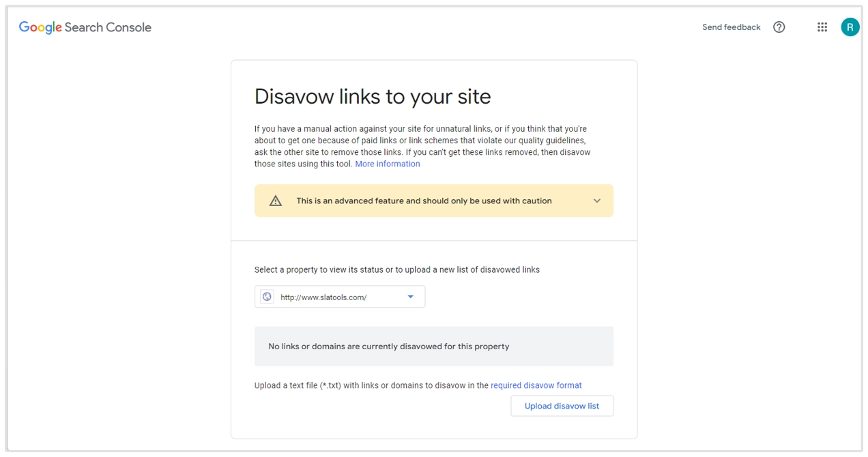Open the required disavow format link
868x457 pixels.
click(x=536, y=385)
